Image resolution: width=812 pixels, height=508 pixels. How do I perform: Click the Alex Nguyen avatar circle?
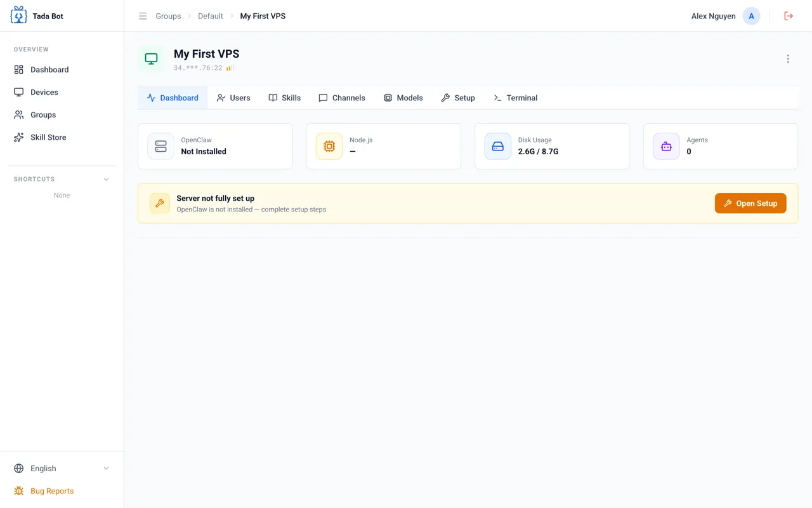(751, 16)
